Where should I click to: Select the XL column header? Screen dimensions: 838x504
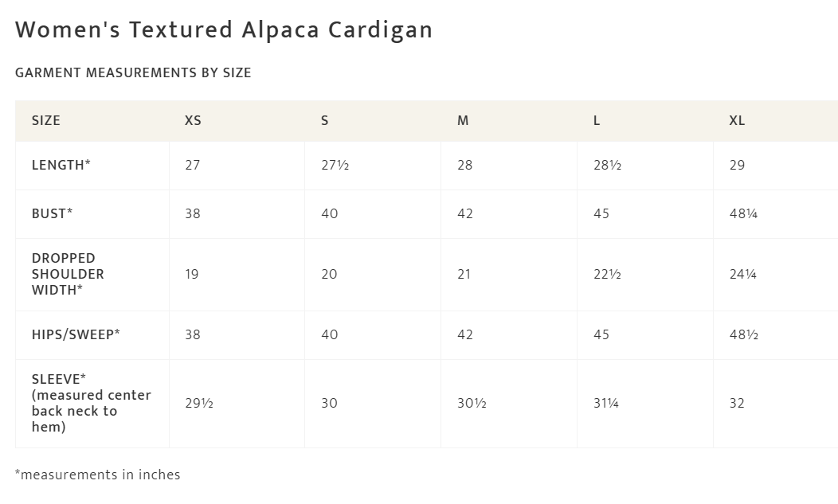[x=737, y=120]
